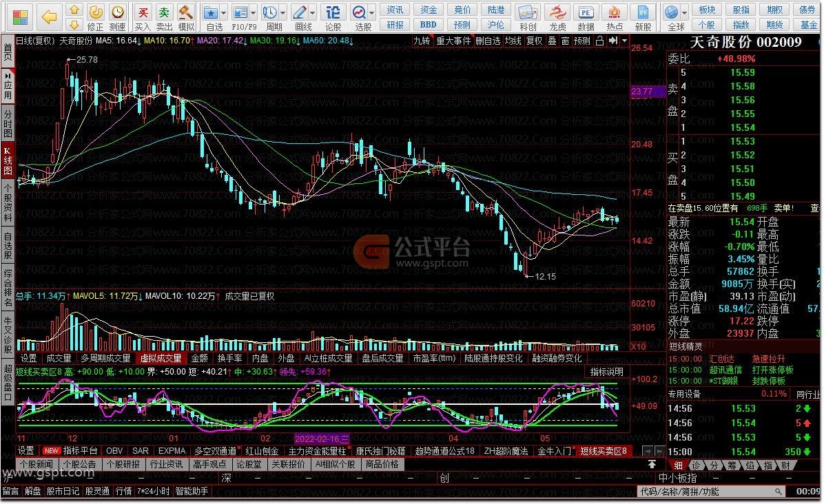Select the 筹 chips tab

[x=732, y=465]
